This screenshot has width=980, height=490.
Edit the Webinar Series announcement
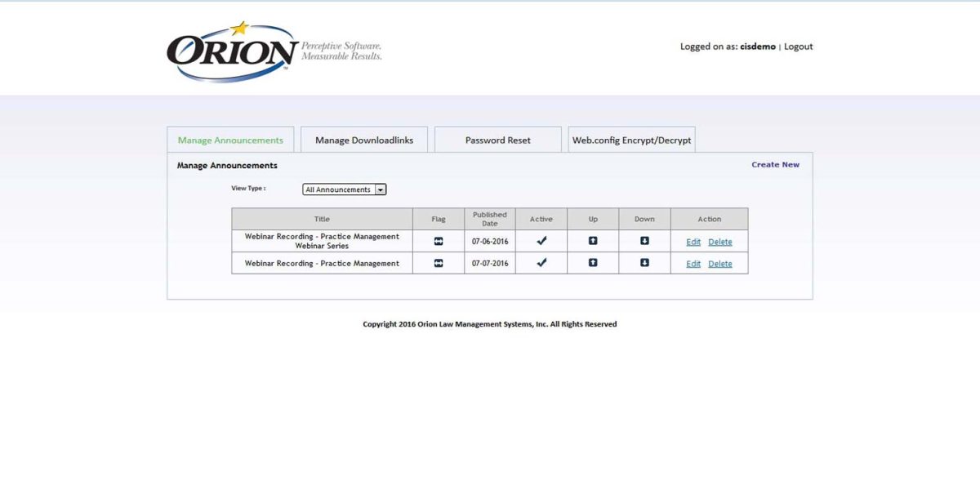[693, 241]
